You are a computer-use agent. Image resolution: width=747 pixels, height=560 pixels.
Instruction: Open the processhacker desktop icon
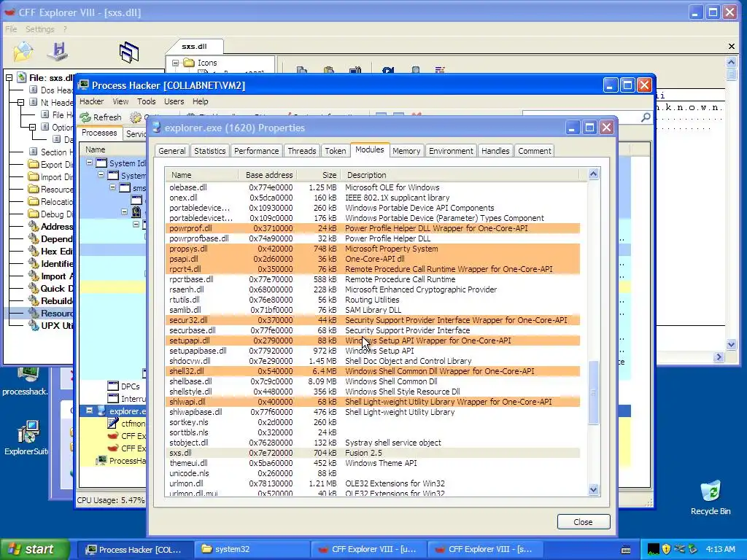coord(26,381)
